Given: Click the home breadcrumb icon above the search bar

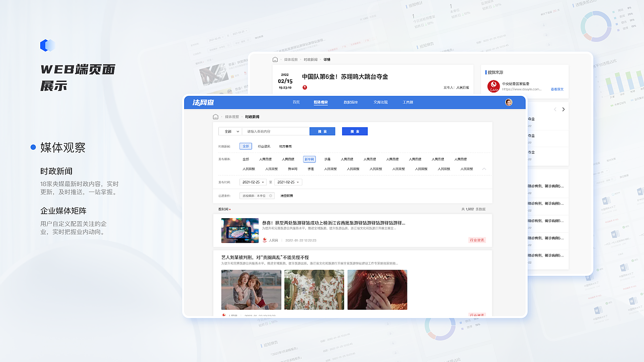Looking at the screenshot, I should (215, 116).
